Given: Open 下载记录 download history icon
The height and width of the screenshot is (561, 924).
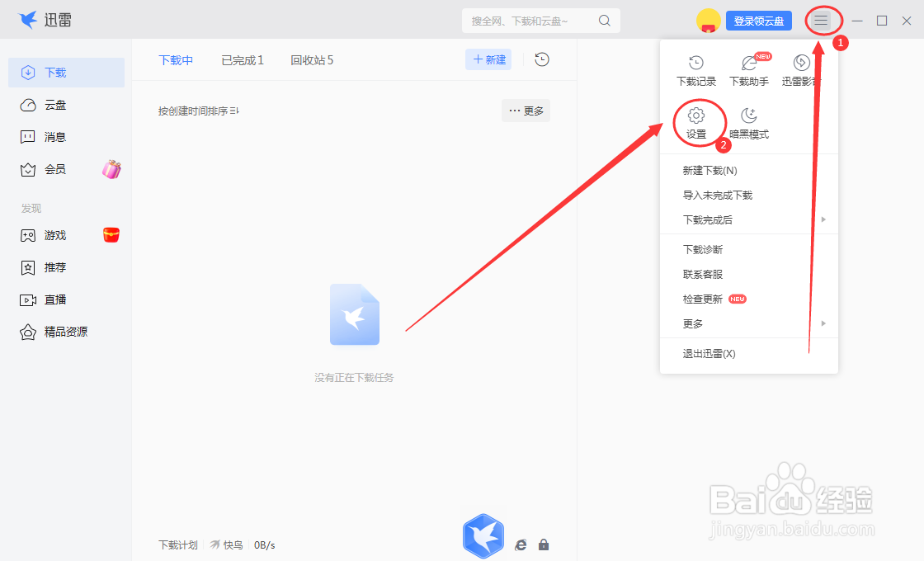Looking at the screenshot, I should [x=697, y=63].
